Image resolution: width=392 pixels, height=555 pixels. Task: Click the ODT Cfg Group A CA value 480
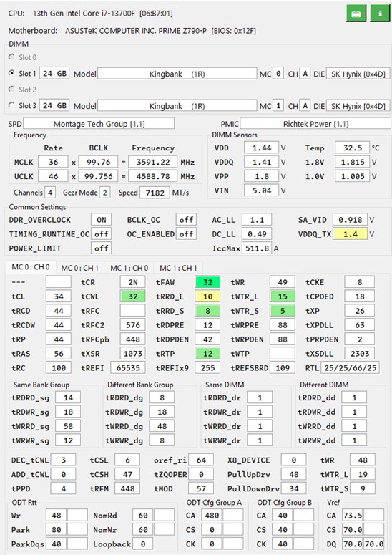point(212,516)
